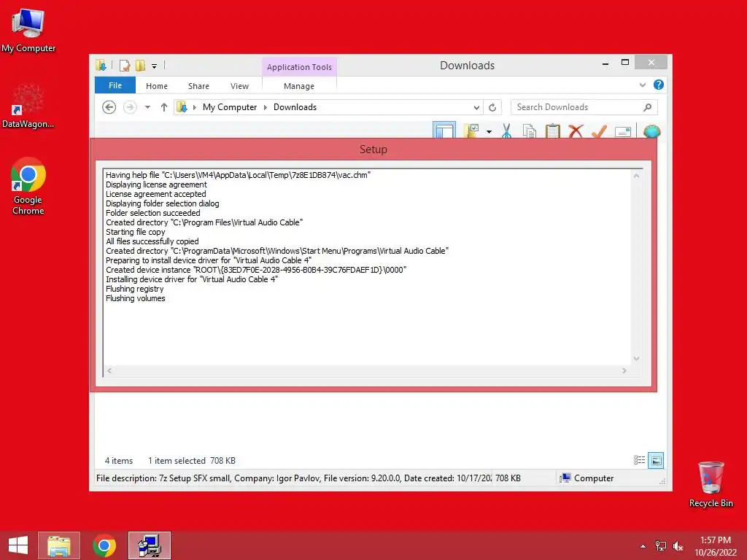Click the Cut scissors icon in the toolbar
Image resolution: width=747 pixels, height=560 pixels.
coord(506,131)
